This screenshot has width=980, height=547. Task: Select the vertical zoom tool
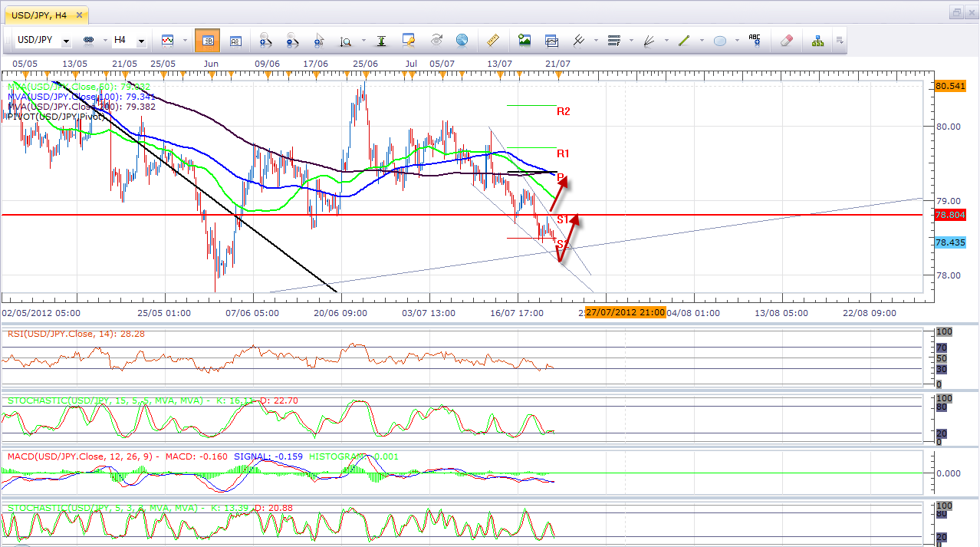coord(346,40)
